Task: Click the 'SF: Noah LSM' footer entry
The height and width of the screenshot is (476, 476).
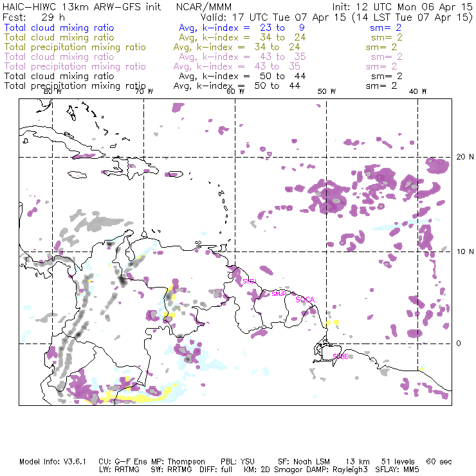Action: click(304, 462)
